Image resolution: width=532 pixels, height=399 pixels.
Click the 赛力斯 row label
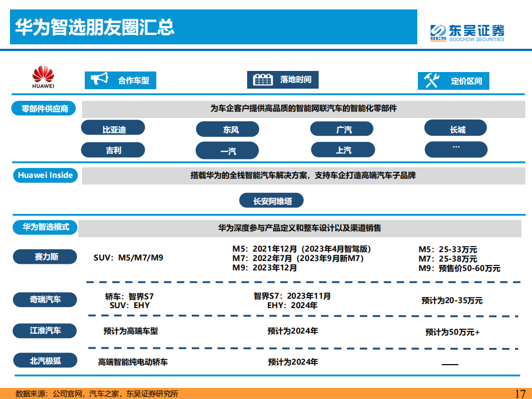pyautogui.click(x=45, y=257)
